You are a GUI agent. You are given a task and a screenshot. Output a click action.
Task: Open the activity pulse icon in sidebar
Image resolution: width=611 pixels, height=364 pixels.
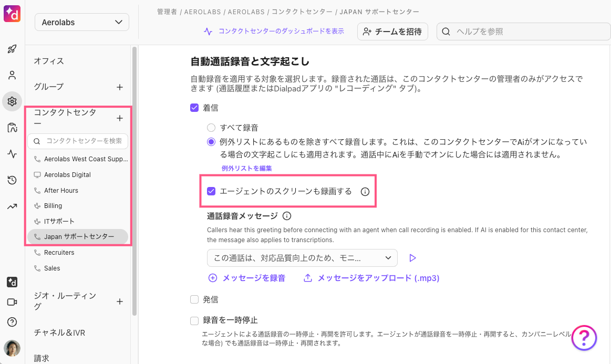click(12, 154)
